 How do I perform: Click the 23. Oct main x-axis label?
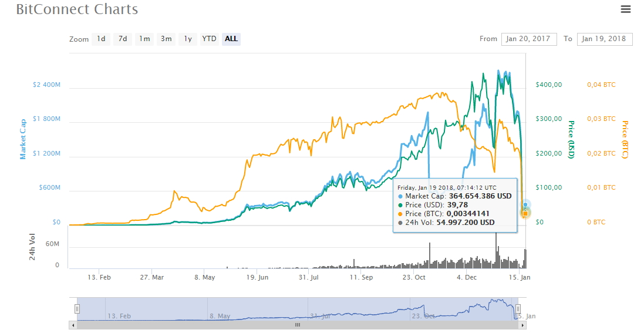pos(414,277)
